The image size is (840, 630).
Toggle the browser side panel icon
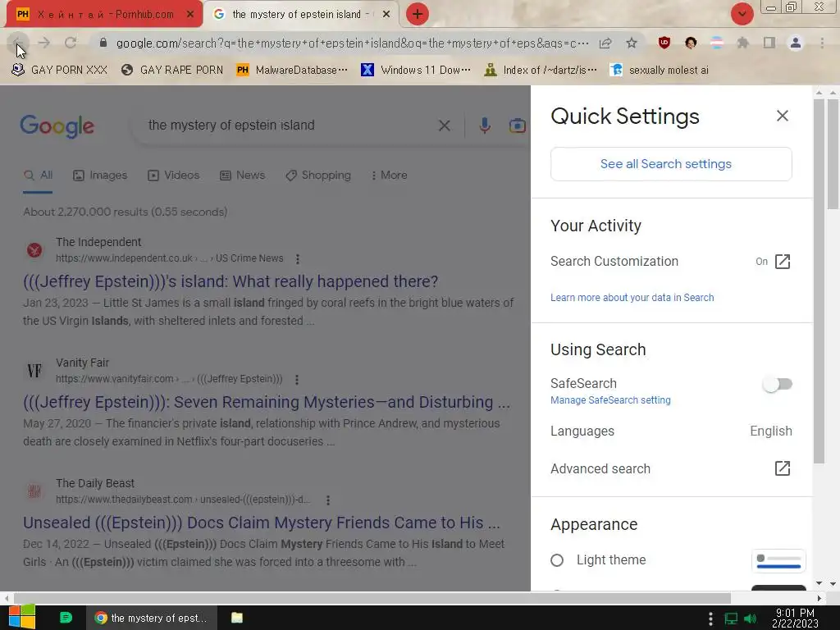tap(769, 43)
